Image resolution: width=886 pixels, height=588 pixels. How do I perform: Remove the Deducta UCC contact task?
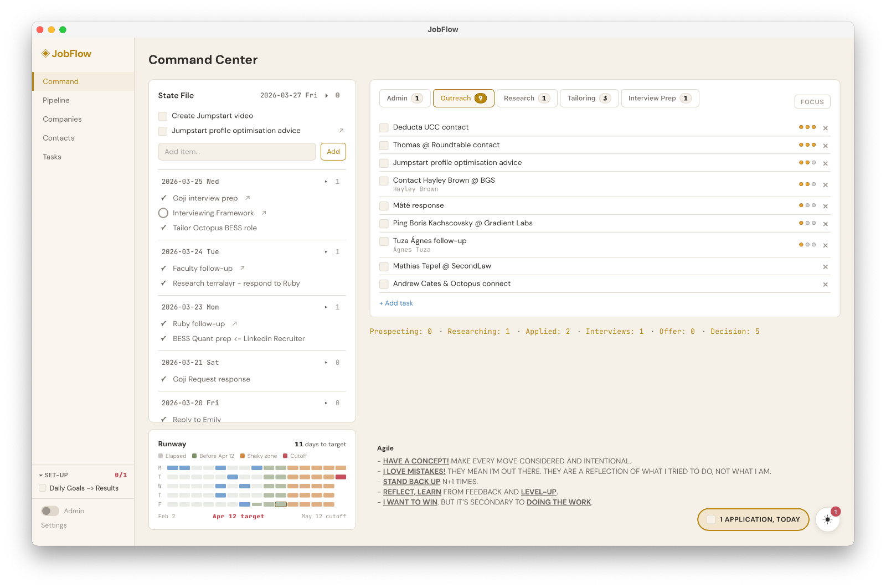coord(825,128)
